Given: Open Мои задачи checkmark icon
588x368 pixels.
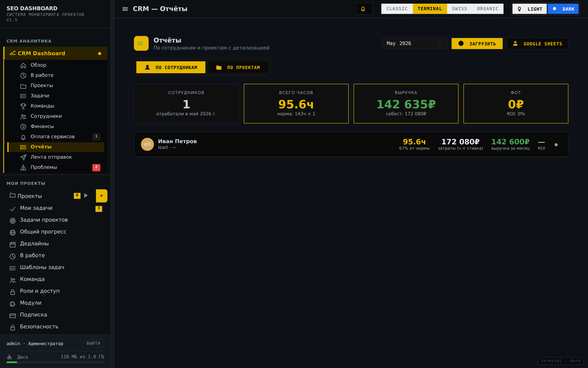Looking at the screenshot, I should pyautogui.click(x=13, y=209).
